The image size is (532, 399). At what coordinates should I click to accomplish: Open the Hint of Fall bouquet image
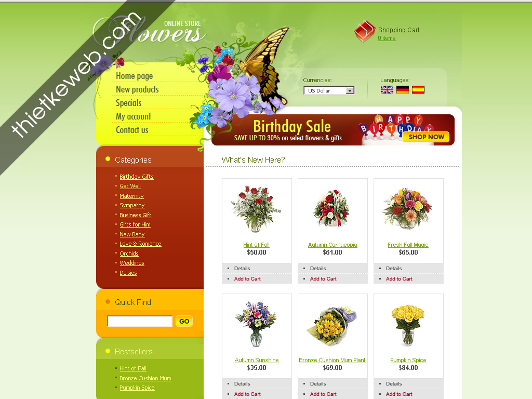coord(256,209)
